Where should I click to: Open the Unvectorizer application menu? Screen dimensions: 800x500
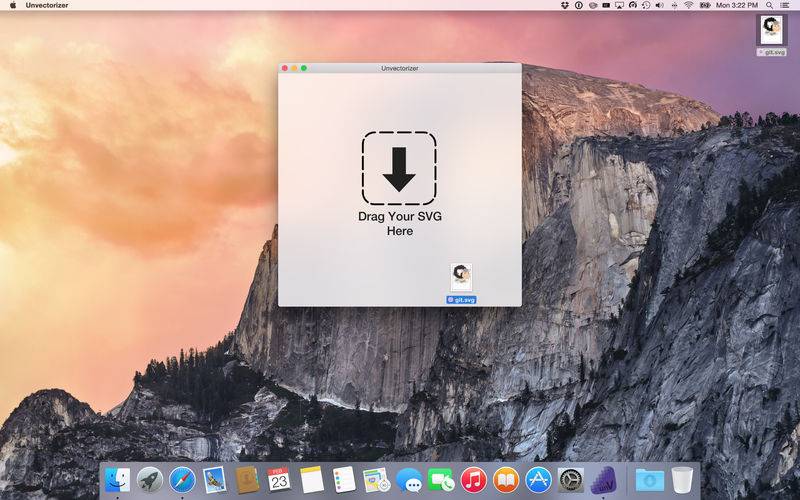[x=47, y=5]
